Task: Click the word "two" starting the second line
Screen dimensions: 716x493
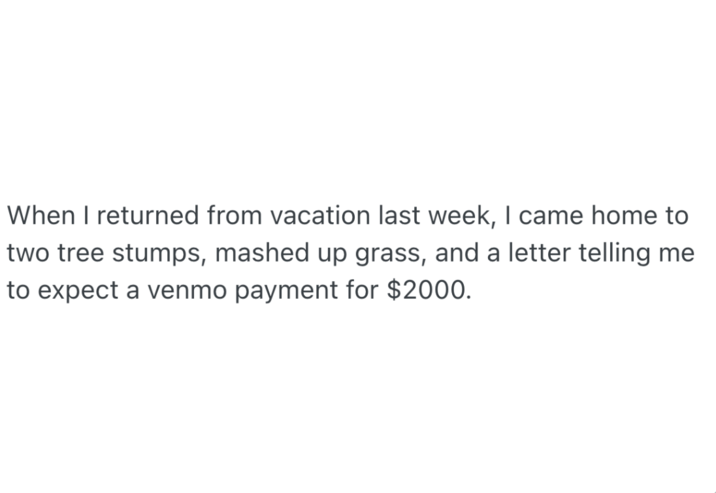Action: click(x=27, y=254)
